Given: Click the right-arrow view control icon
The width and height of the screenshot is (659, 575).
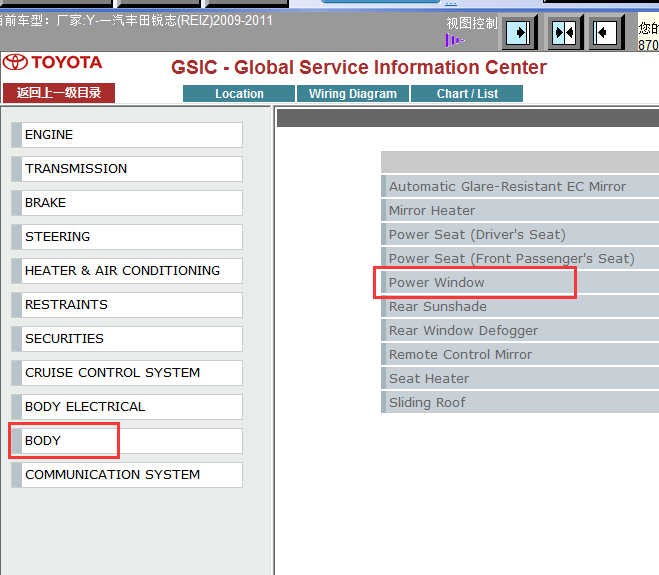Looking at the screenshot, I should click(520, 32).
